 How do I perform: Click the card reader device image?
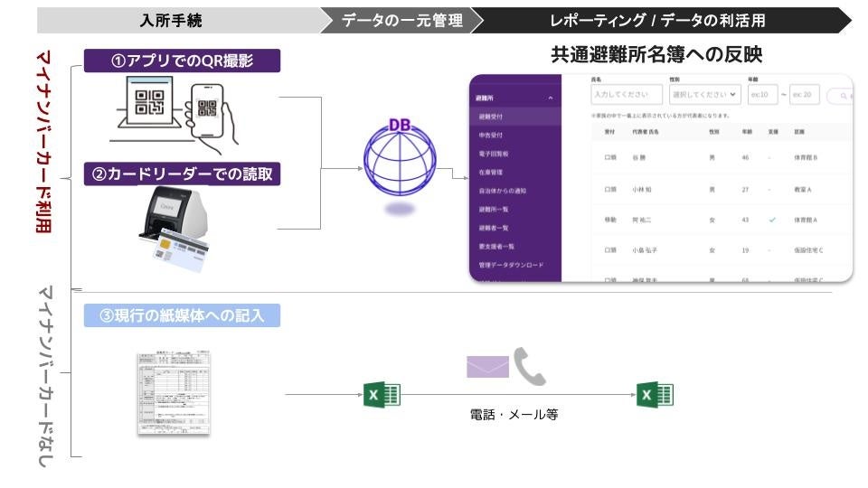coord(174,214)
